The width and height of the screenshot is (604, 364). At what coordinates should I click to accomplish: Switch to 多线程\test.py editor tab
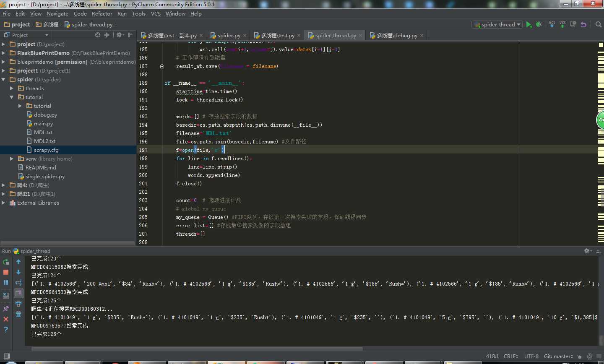click(277, 35)
